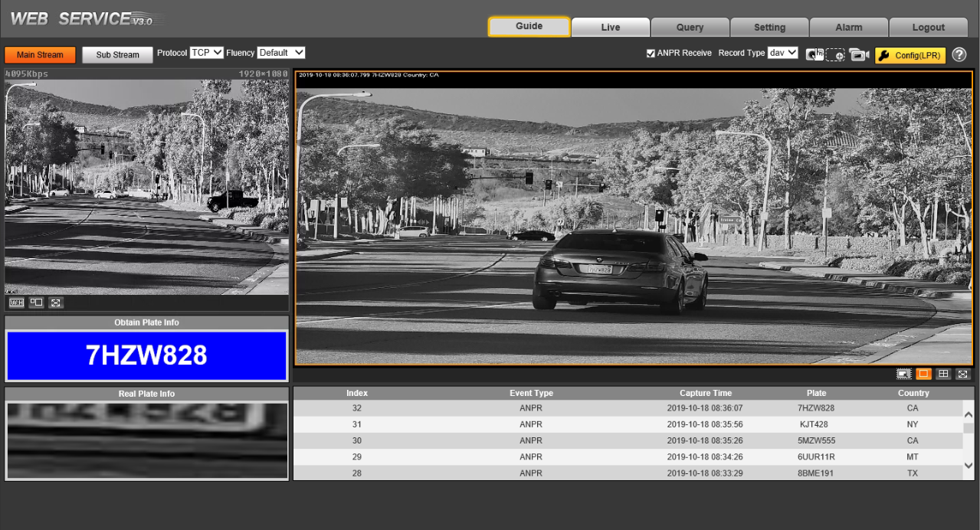Click the W:H aspect ratio icon

coord(16,303)
